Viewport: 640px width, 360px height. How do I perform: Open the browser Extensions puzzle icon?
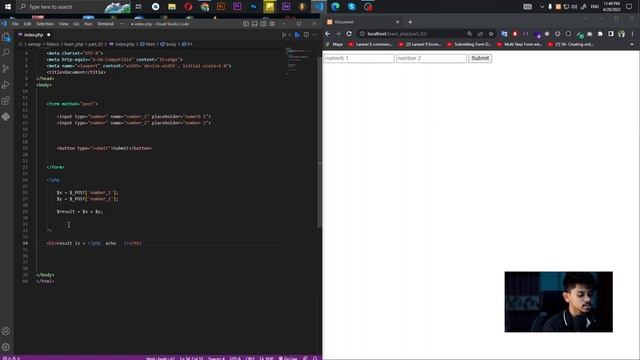[600, 34]
